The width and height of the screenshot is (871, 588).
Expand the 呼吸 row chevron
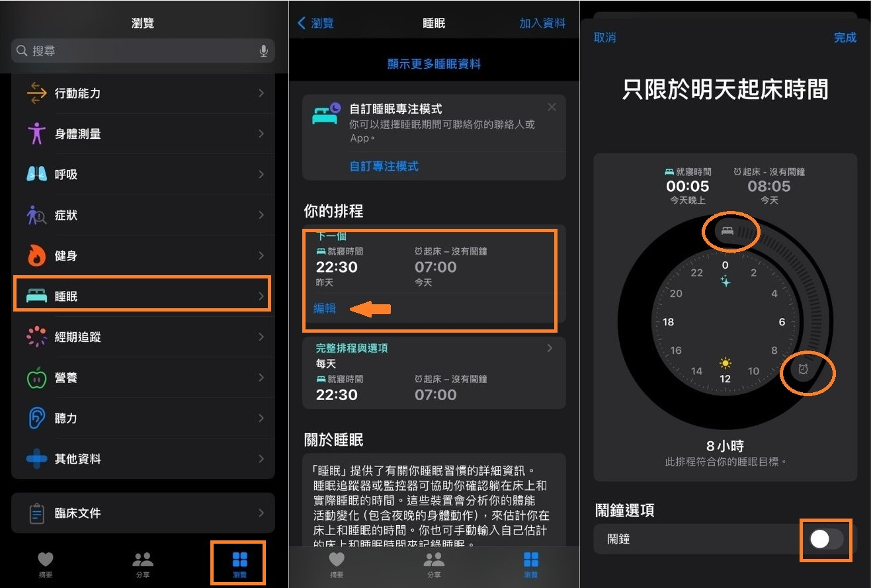click(x=261, y=175)
